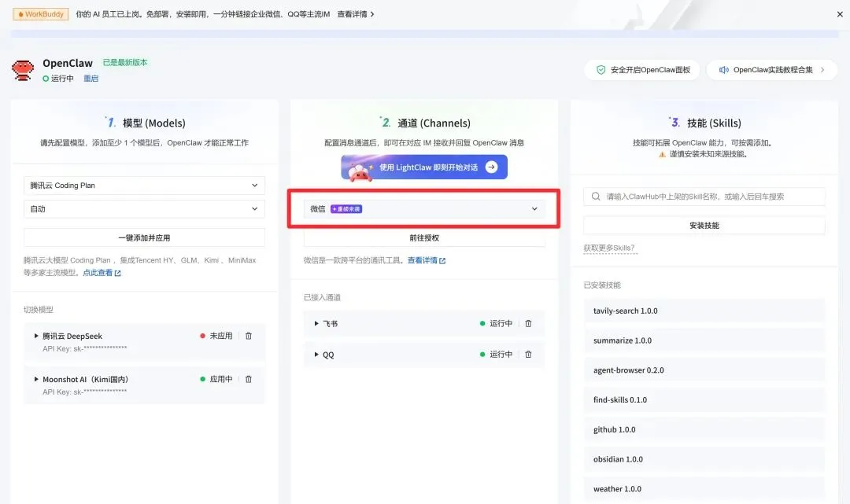Open the chevron on OpenClaw实践教程合集
The width and height of the screenshot is (850, 504).
822,70
